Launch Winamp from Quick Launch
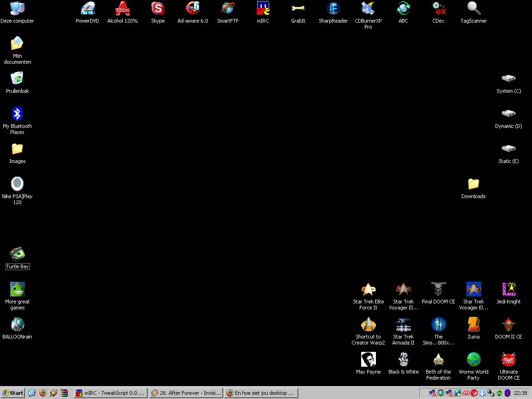Screen dimensions: 532x399 53,393
